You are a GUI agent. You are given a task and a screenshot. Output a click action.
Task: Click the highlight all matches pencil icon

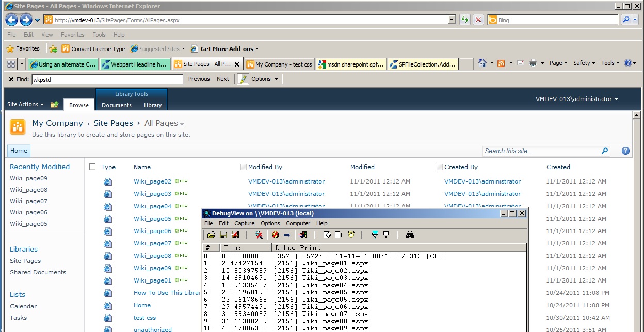(244, 79)
